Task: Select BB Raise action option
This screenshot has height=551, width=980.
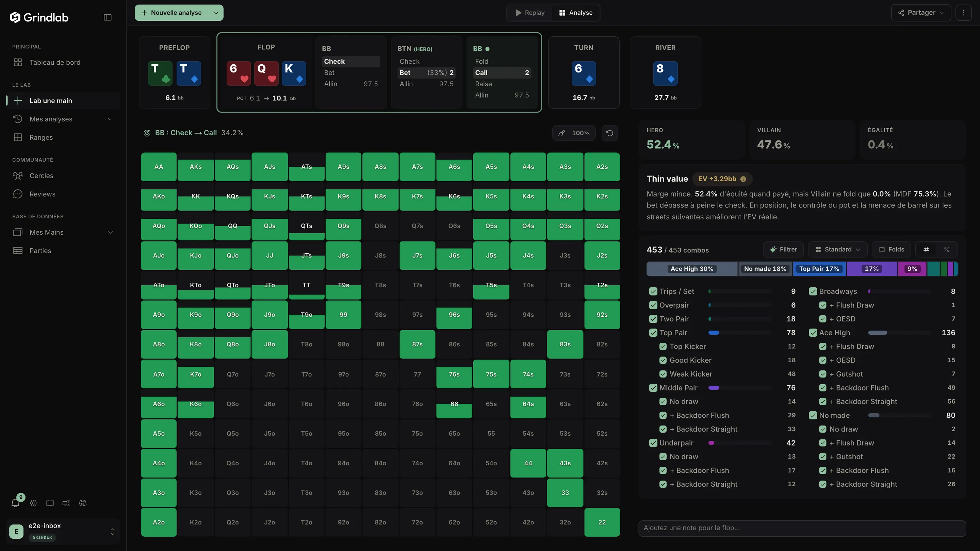Action: [502, 84]
